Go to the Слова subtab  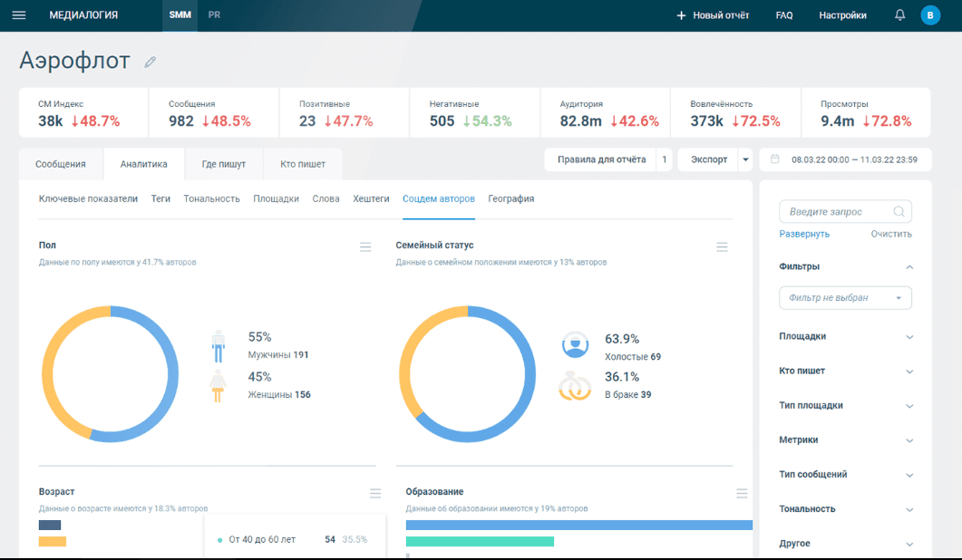point(326,198)
